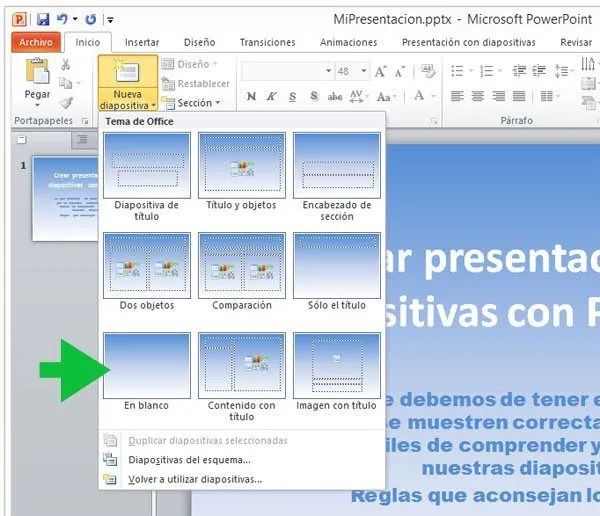The width and height of the screenshot is (600, 516).
Task: Click the Columns icon
Action: tap(547, 96)
